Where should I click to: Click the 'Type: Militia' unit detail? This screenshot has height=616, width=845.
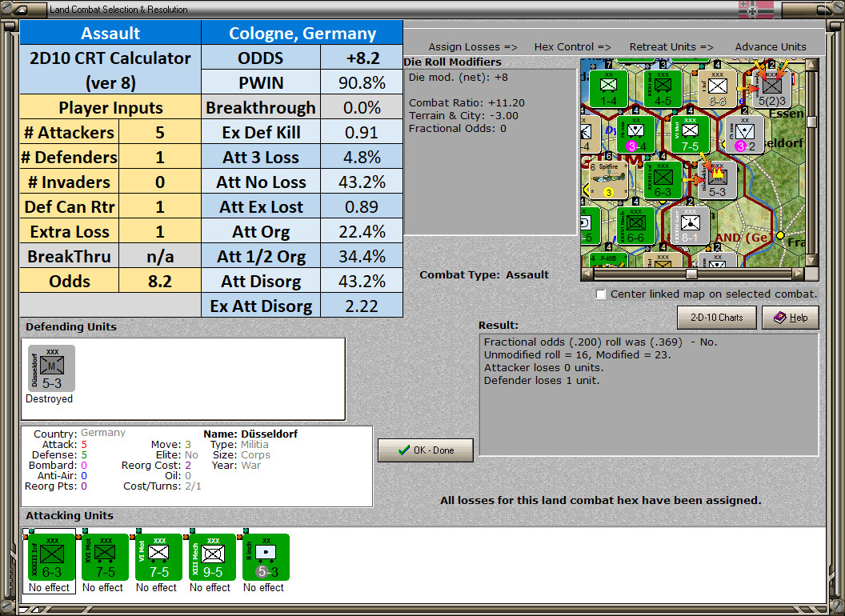click(x=239, y=445)
